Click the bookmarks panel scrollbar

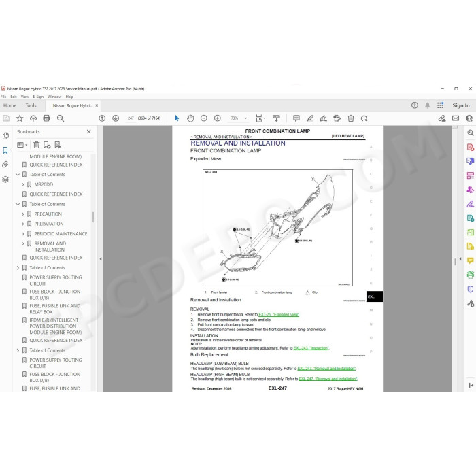[x=93, y=217]
